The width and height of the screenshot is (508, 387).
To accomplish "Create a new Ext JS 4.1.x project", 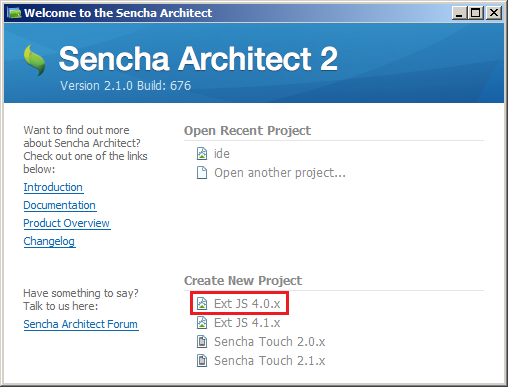I will (247, 323).
